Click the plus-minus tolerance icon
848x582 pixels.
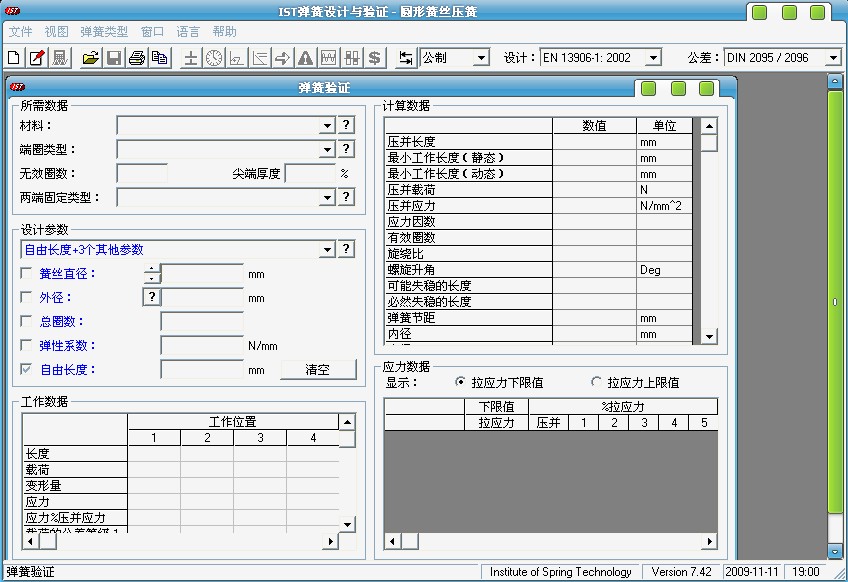pyautogui.click(x=190, y=57)
